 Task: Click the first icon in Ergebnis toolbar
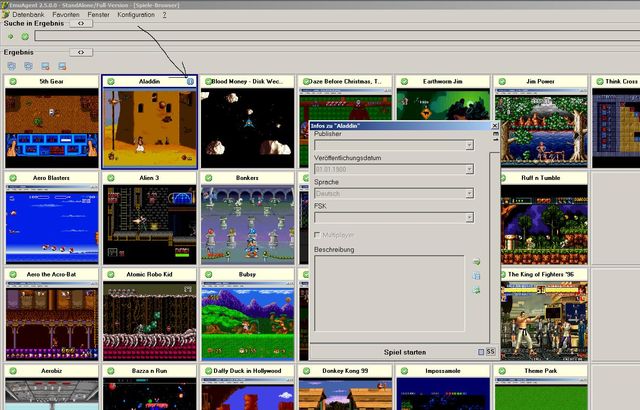12,66
